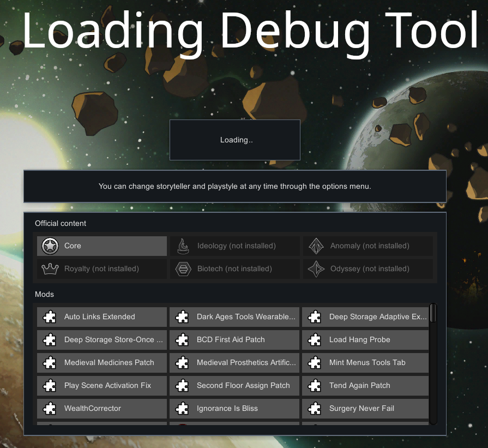The width and height of the screenshot is (488, 448).
Task: Click puzzle icon beside Dark Ages Tools Wearable
Action: pyautogui.click(x=182, y=317)
